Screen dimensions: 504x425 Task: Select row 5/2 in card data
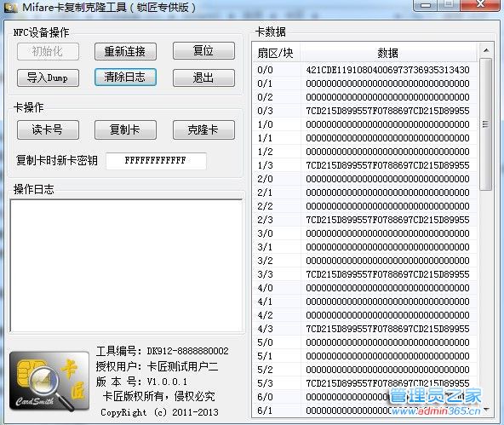pos(364,370)
